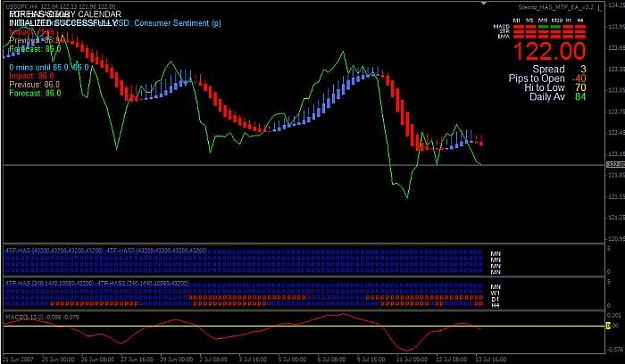Click the 4TF HAS (43200,43200,43200,43200) indicator label
This screenshot has height=364, width=625.
pyautogui.click(x=53, y=251)
